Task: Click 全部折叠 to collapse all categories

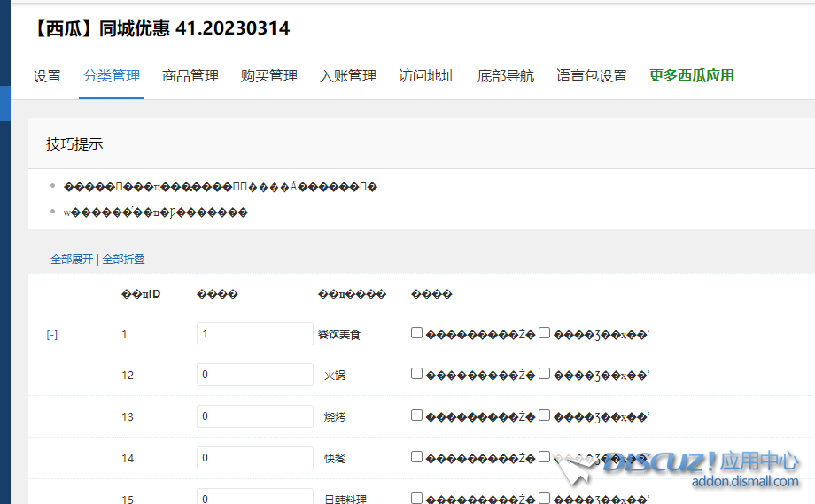Action: point(124,259)
